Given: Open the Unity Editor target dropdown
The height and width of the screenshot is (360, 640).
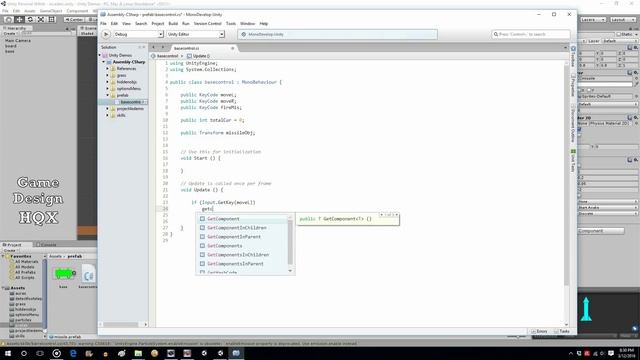Looking at the screenshot, I should coord(195,34).
